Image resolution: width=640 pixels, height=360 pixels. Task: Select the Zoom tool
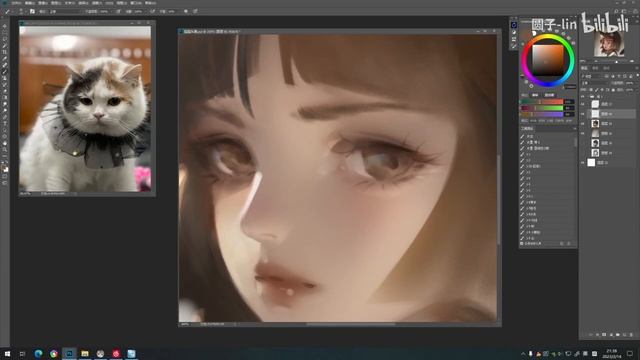point(5,149)
